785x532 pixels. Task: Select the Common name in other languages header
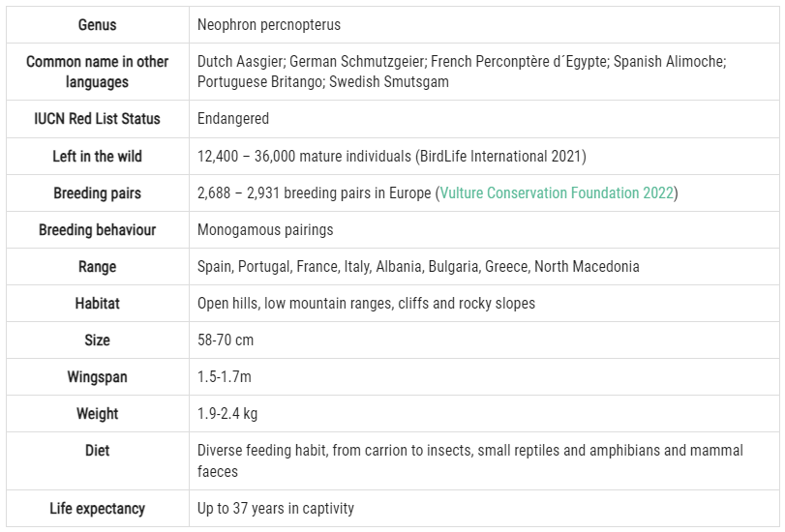tap(97, 72)
